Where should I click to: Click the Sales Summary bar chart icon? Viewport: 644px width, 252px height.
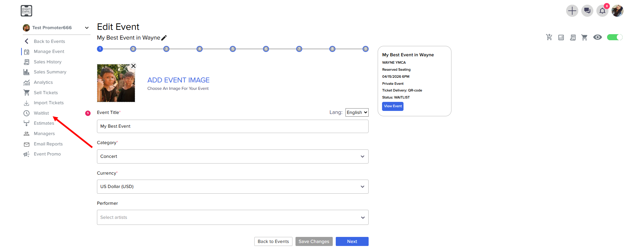pos(26,72)
